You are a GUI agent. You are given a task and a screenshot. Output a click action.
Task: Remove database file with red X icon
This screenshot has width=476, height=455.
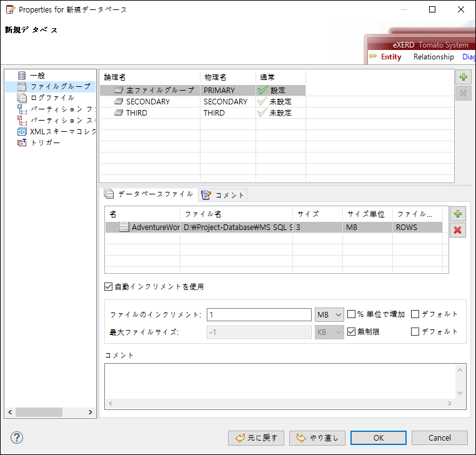coord(458,230)
